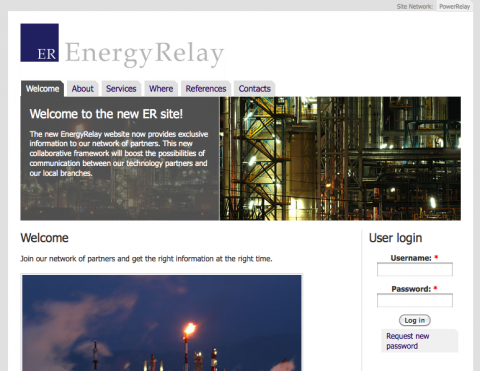The width and height of the screenshot is (480, 371).
Task: Go to the Where tab
Action: click(161, 89)
